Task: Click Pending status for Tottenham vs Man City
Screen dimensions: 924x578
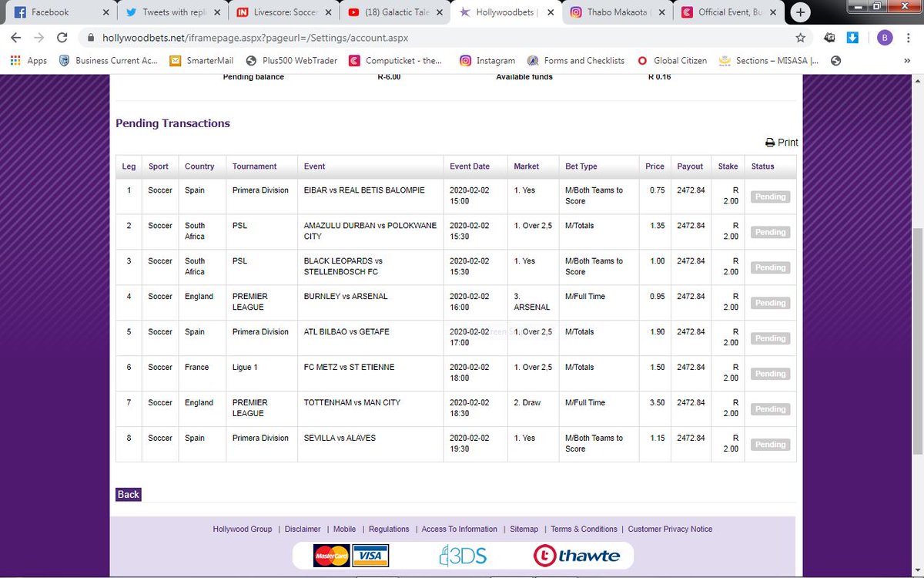Action: tap(770, 409)
